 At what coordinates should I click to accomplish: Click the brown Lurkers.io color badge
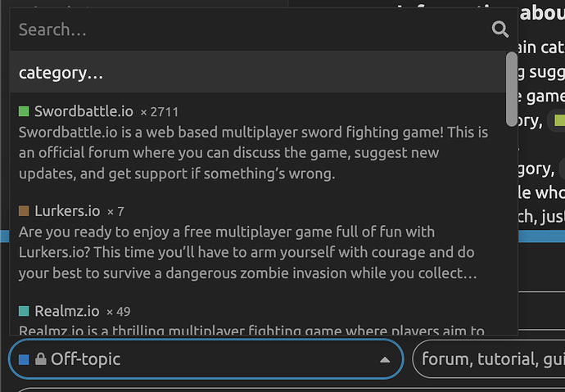click(24, 211)
